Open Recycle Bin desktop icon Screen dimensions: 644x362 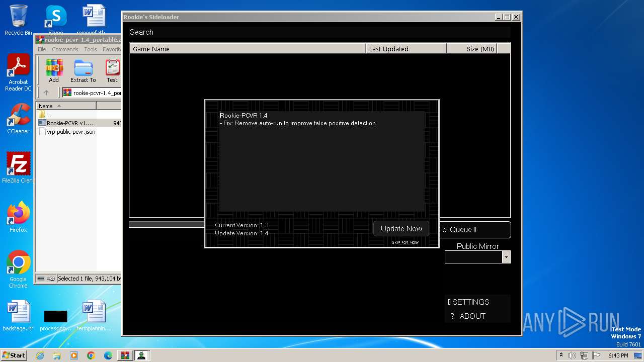click(18, 20)
